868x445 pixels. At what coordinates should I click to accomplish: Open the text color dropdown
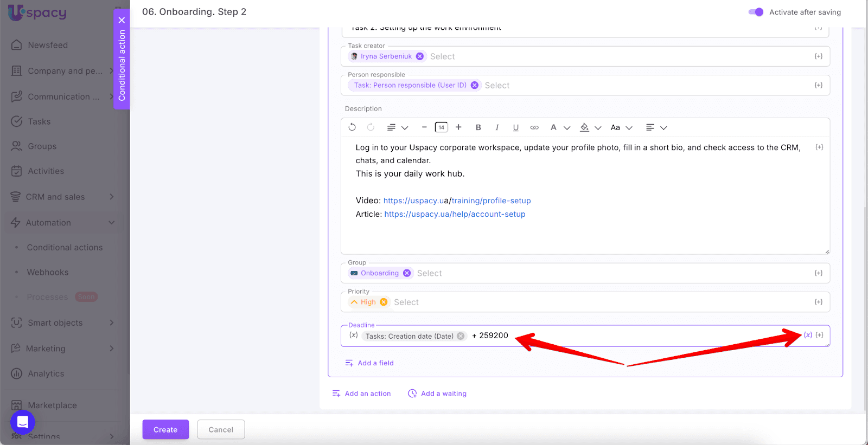tap(567, 128)
